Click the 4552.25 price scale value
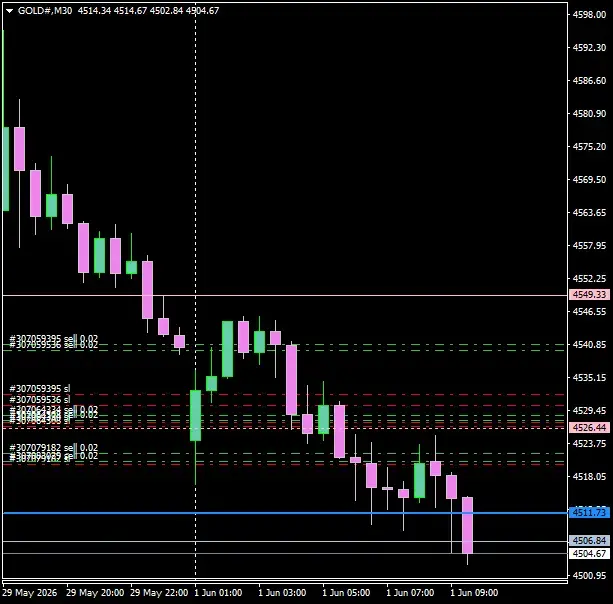Viewport: 613px width, 604px height. point(589,278)
